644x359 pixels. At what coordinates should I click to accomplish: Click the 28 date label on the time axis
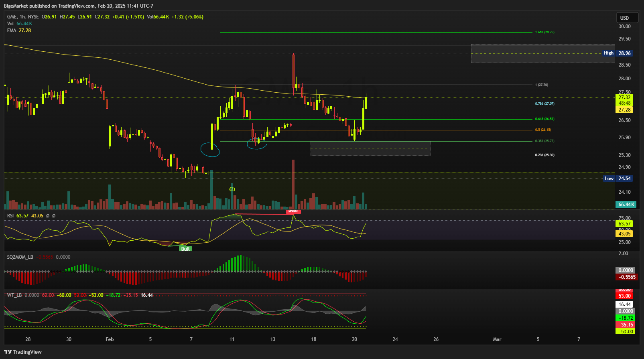tap(28, 339)
